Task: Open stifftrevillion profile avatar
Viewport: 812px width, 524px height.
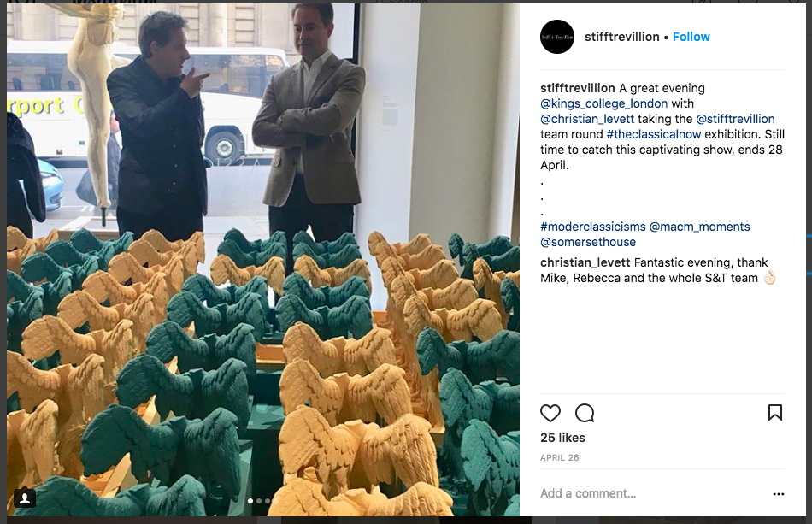Action: (557, 37)
